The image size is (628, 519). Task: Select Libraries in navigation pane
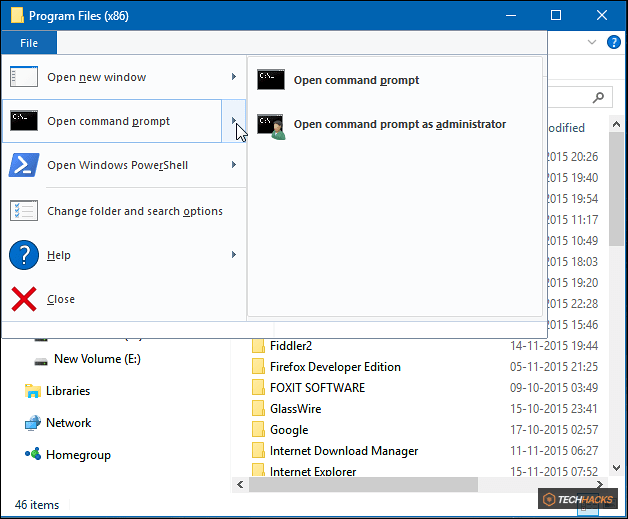(68, 391)
